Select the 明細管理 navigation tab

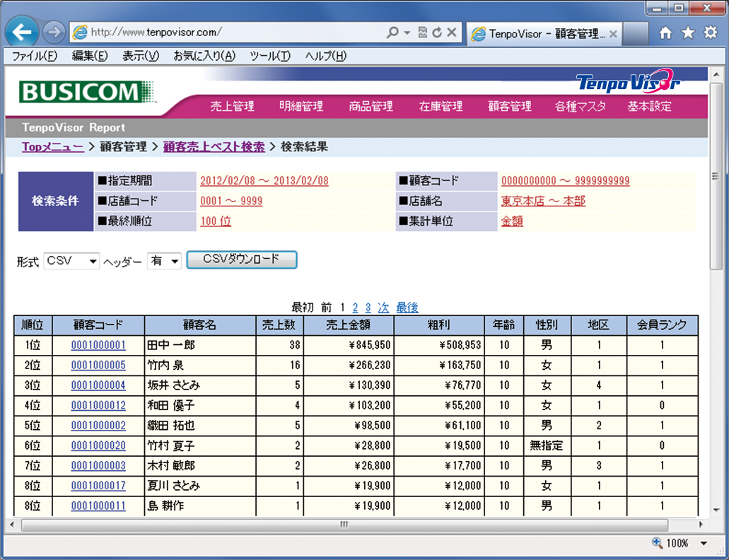click(x=301, y=107)
